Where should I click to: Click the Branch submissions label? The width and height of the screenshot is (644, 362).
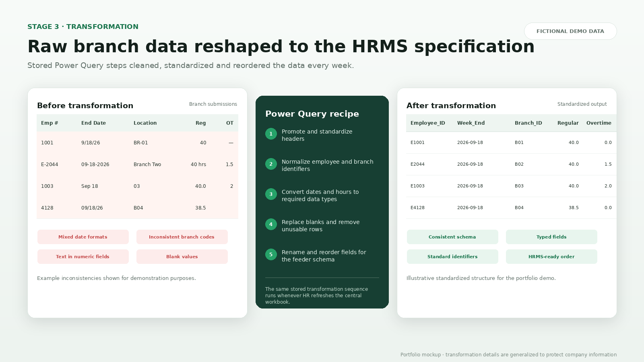[213, 104]
